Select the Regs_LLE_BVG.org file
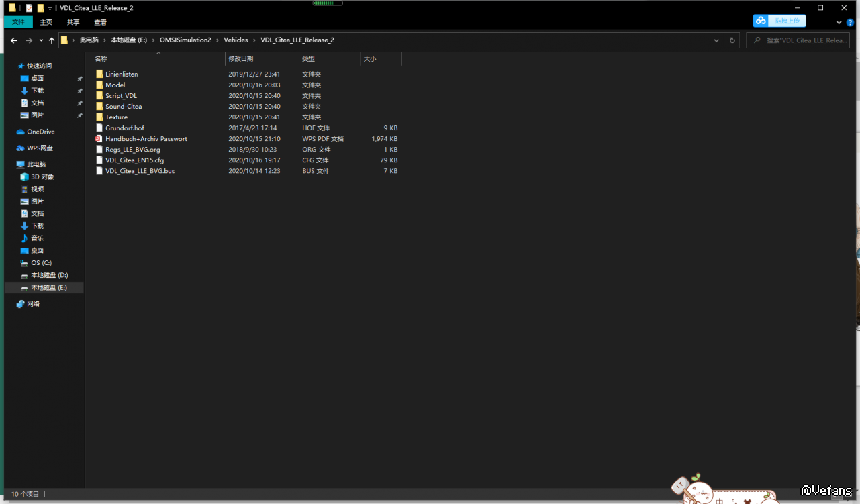 pos(133,149)
